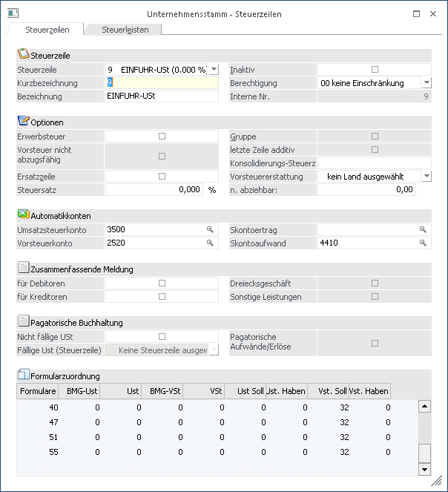Open lookup for Skontoaufwand account
The image size is (448, 492).
pyautogui.click(x=423, y=243)
